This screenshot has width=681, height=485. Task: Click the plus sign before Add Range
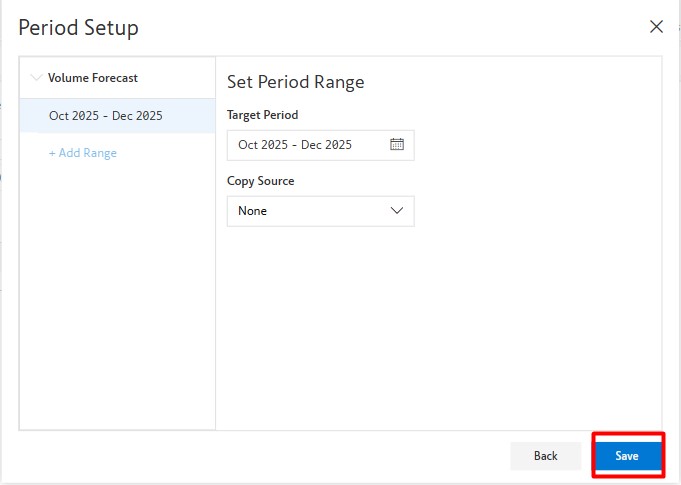coord(53,153)
